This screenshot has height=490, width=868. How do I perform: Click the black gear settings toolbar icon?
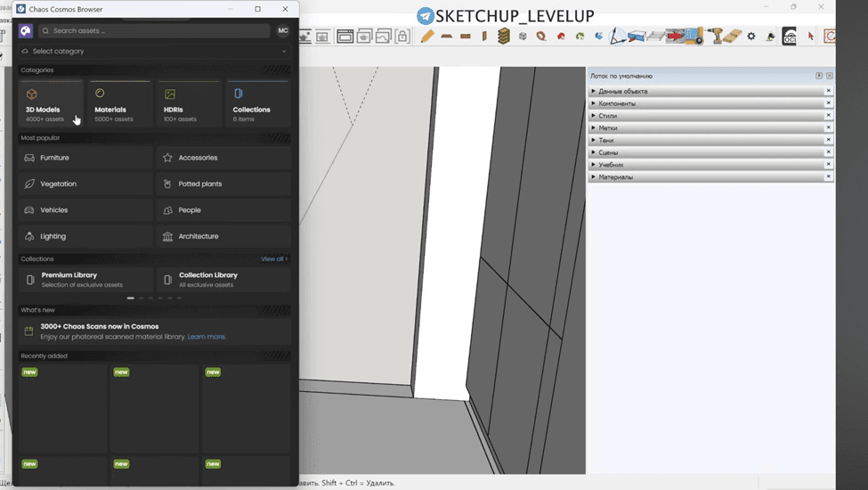(751, 36)
